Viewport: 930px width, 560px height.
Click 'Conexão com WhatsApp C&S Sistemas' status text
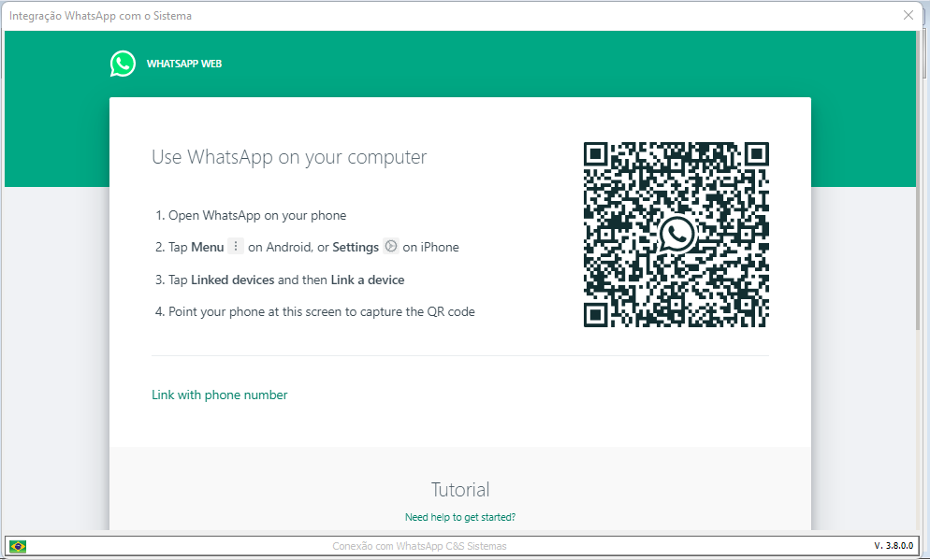click(x=420, y=546)
